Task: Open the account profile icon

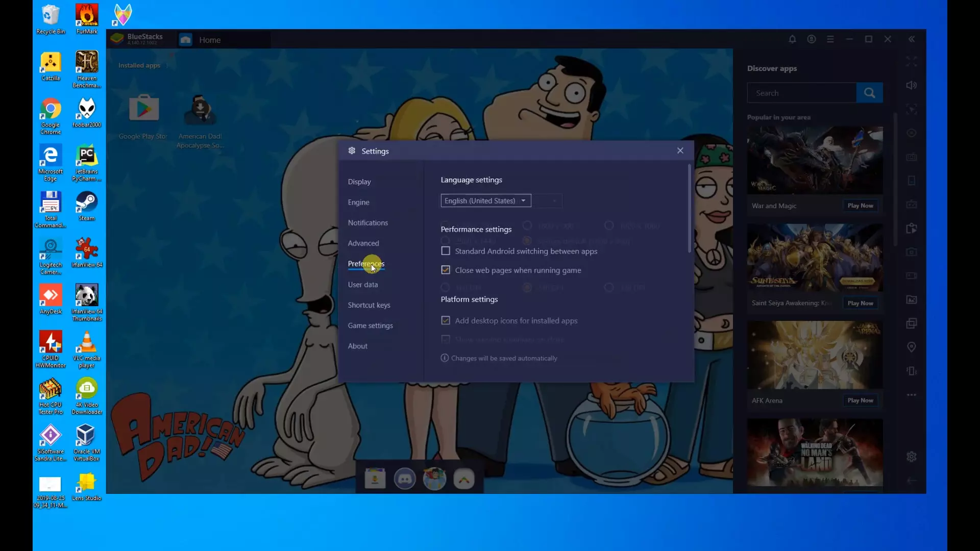Action: (812, 39)
